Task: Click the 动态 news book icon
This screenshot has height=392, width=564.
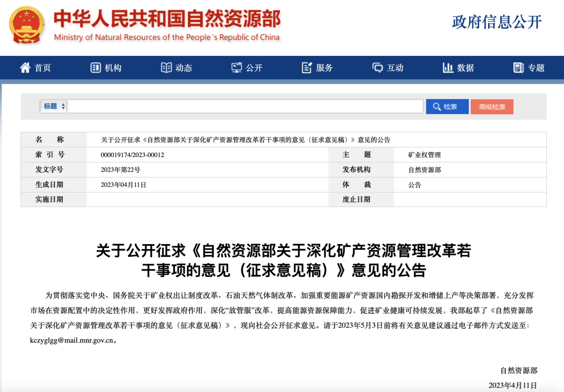Action: (x=166, y=68)
